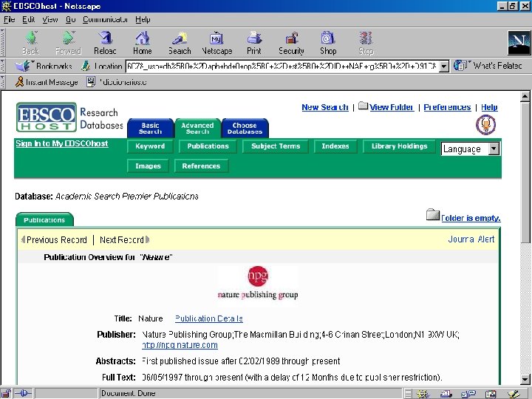Open Address Book component bar icon

(x=491, y=394)
